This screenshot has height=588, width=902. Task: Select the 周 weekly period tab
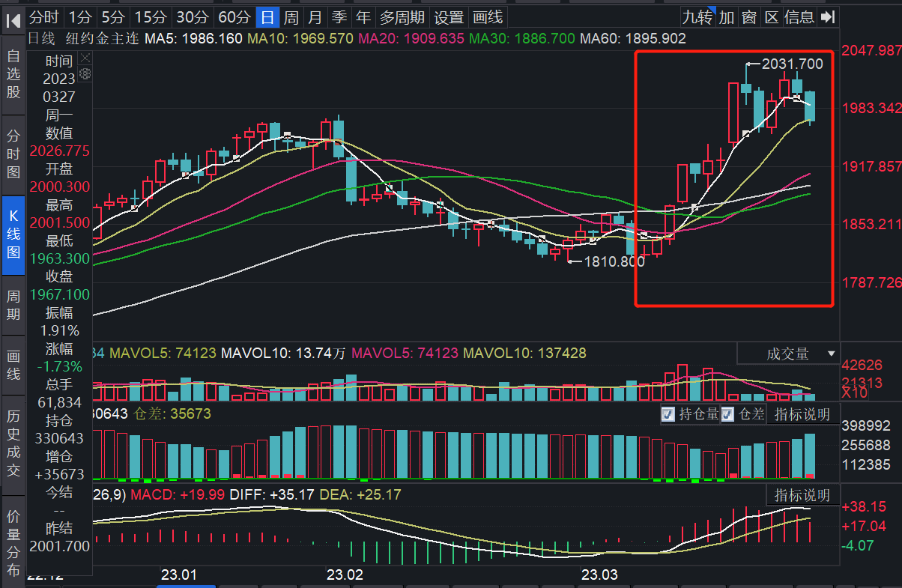(x=291, y=17)
